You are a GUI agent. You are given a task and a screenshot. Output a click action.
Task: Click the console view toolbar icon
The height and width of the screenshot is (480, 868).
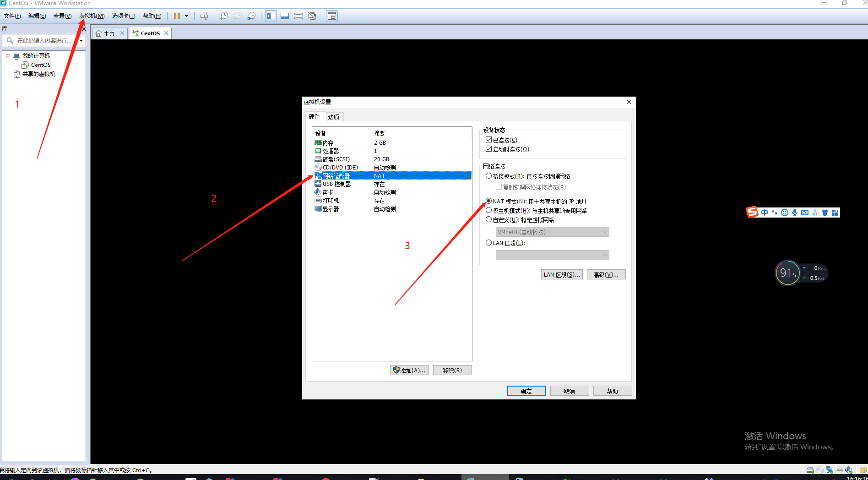[x=332, y=16]
